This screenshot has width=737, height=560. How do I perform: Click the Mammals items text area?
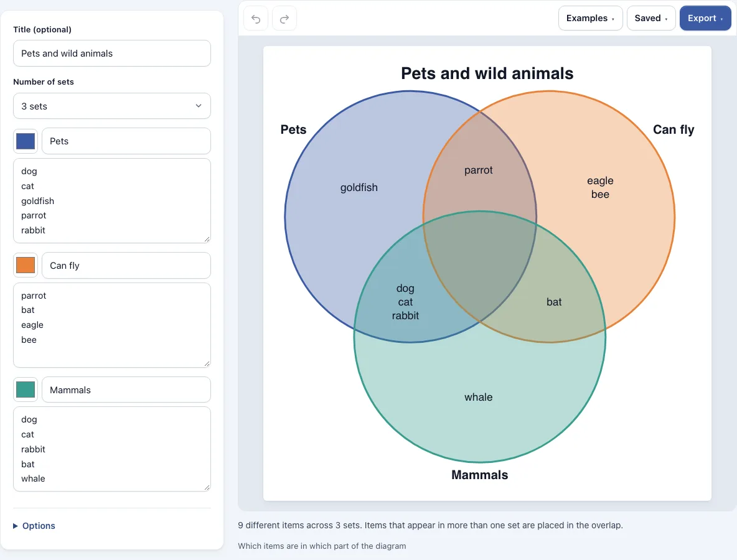(x=112, y=449)
